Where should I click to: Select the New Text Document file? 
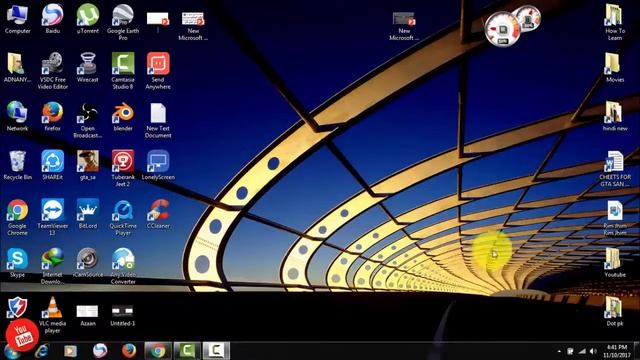[x=158, y=120]
